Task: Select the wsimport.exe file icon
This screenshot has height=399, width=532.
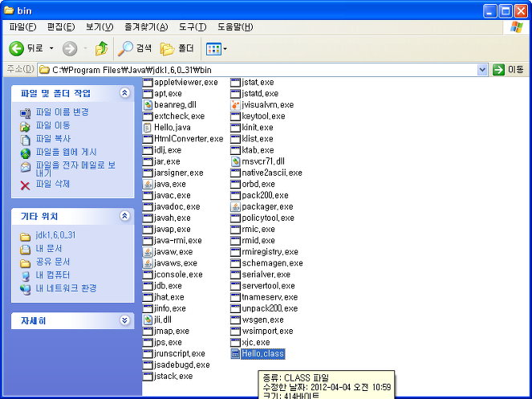Action: 235,331
